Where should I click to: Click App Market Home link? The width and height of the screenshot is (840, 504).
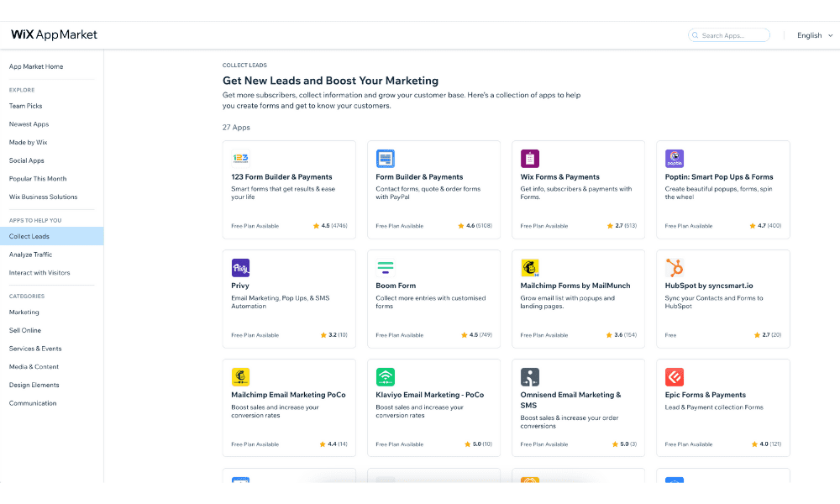pos(36,66)
